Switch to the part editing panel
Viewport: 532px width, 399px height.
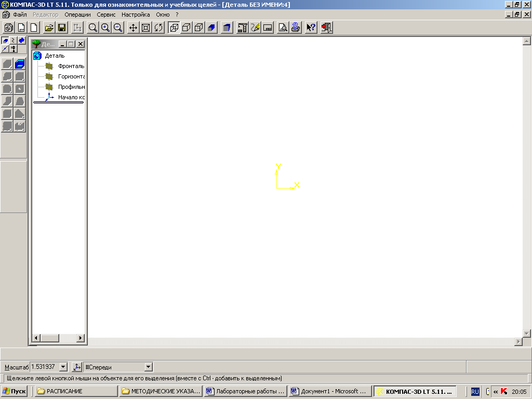pos(5,41)
